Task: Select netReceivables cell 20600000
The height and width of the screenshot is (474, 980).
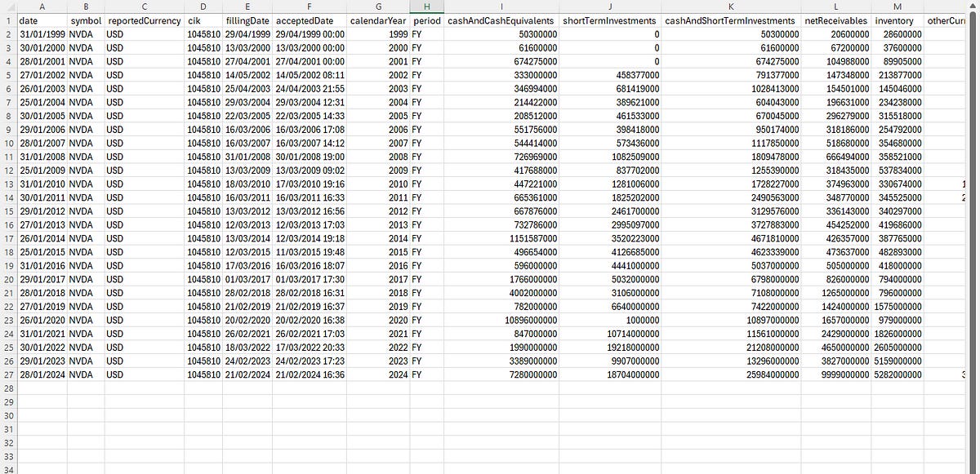Action: coord(835,35)
